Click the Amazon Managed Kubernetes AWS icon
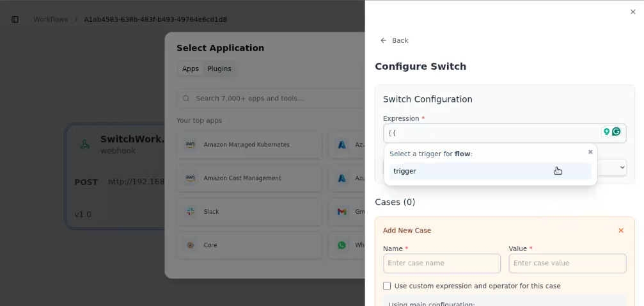 [x=190, y=145]
